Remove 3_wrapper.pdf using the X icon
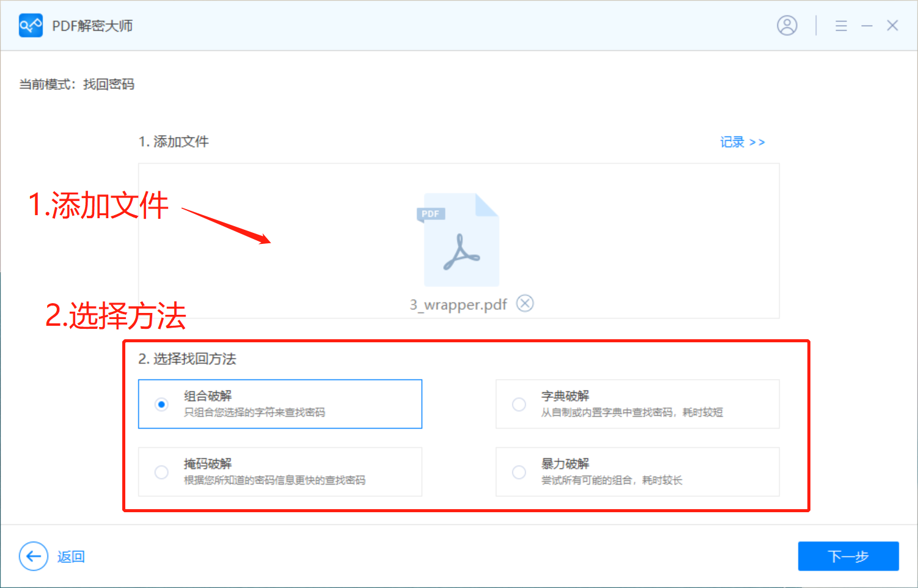 click(524, 303)
